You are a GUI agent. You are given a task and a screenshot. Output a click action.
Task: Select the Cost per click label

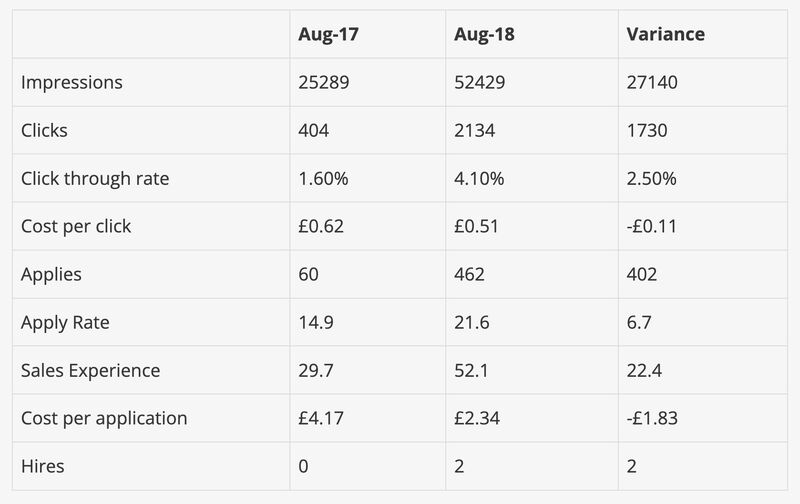tap(76, 226)
